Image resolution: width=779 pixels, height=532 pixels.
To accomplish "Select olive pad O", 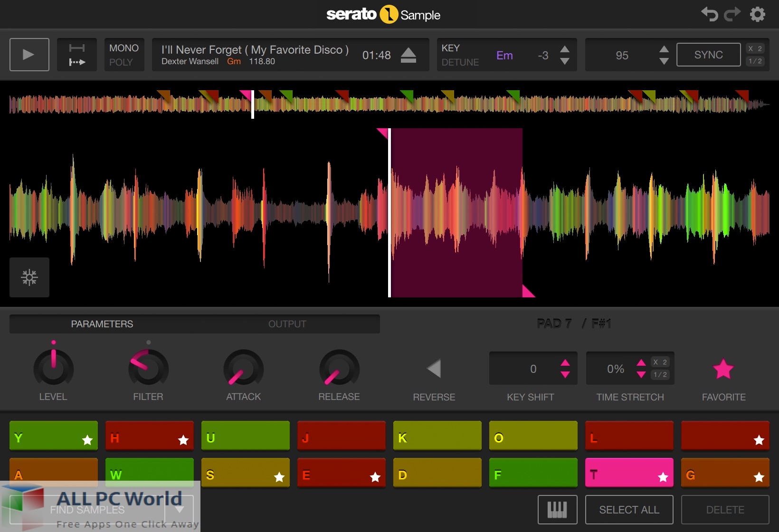I will tap(533, 436).
